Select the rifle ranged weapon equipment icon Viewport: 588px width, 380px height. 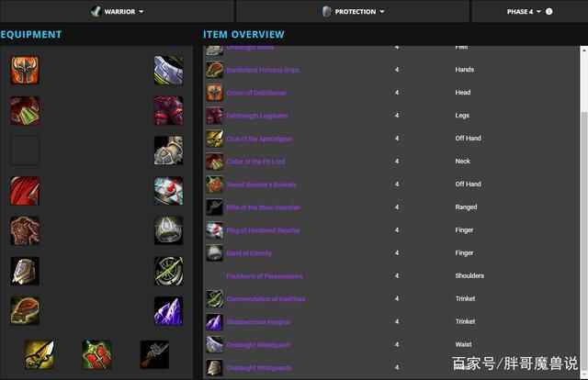(154, 354)
